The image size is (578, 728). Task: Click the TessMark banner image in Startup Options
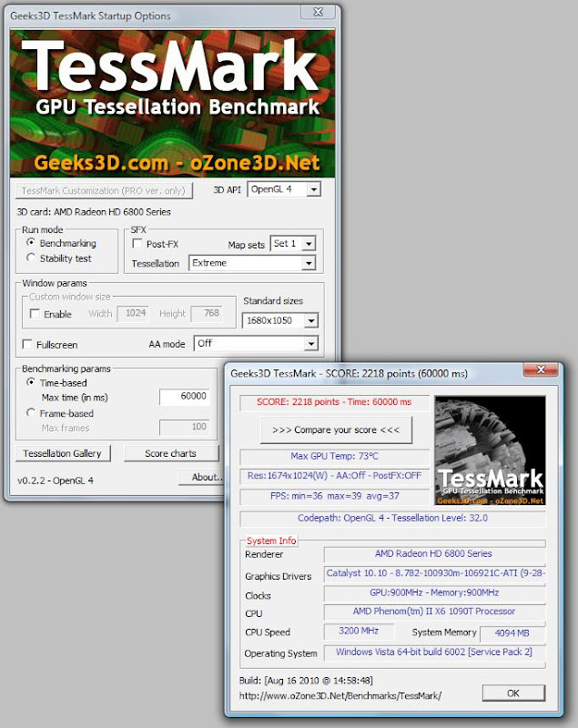[172, 104]
